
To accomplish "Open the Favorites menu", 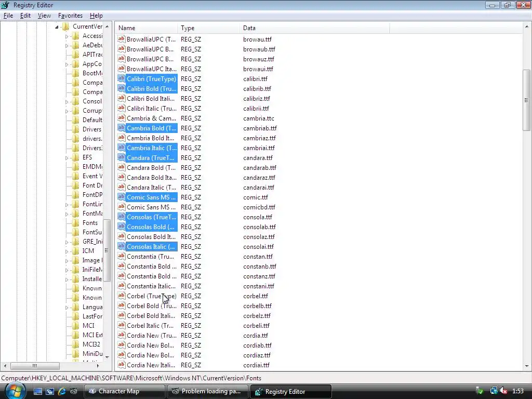I will [70, 16].
